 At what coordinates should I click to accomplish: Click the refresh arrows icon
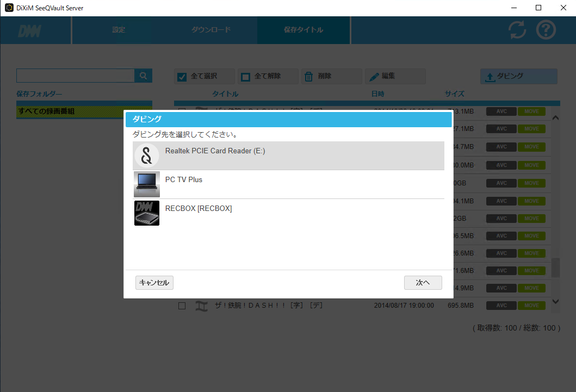(x=517, y=30)
